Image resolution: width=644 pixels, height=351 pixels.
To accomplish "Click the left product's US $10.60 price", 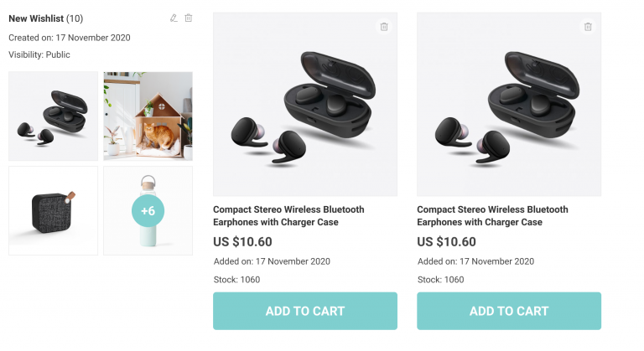I will click(x=242, y=242).
